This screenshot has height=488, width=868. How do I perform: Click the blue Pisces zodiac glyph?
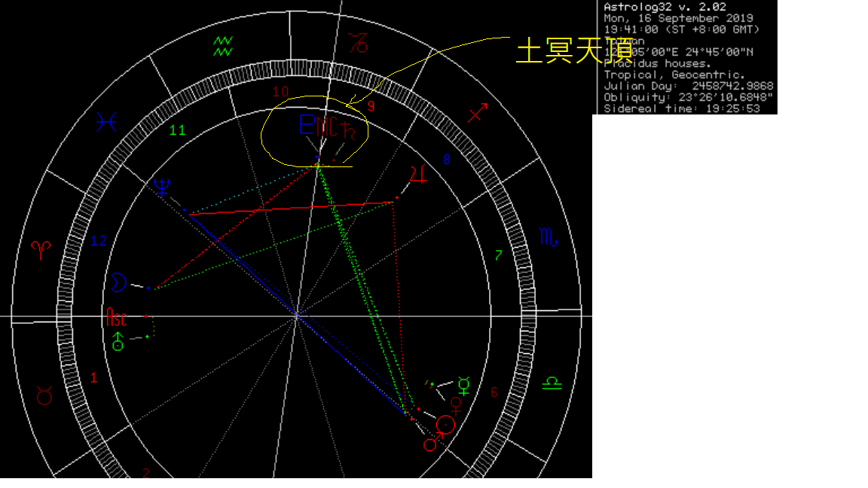tap(106, 122)
